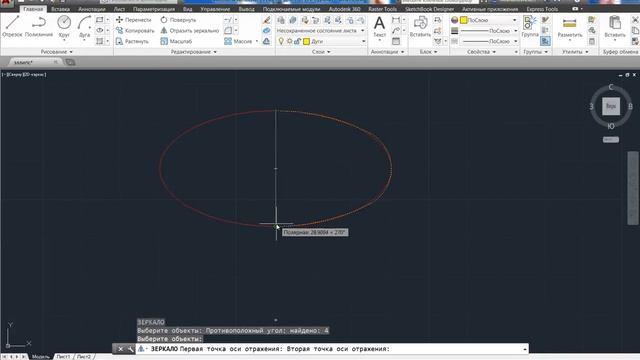
Task: Click the Верх face of ViewCube
Action: 611,106
